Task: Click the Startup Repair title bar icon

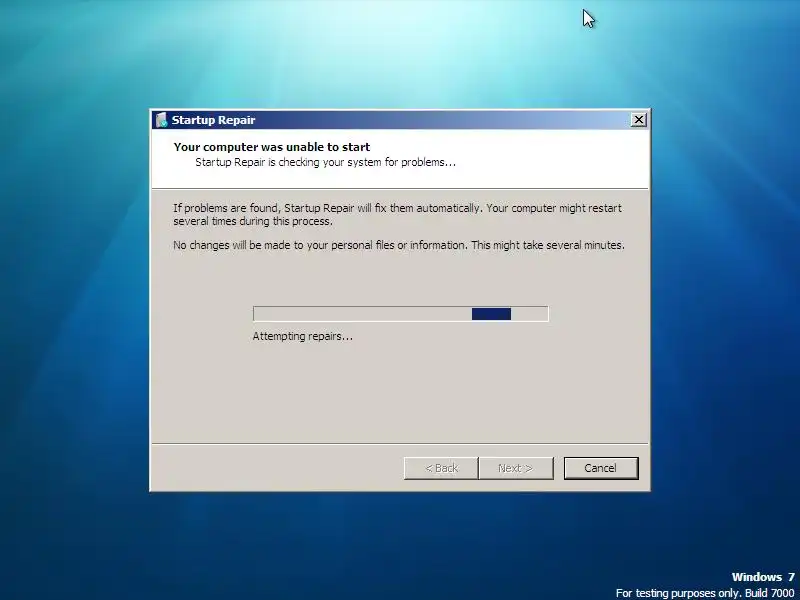Action: [x=161, y=120]
